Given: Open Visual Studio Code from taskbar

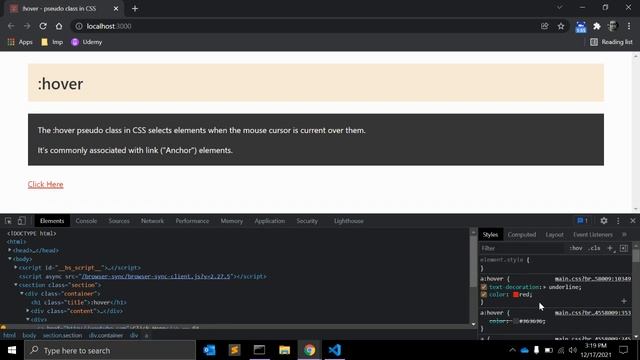Looking at the screenshot, I should coord(334,350).
